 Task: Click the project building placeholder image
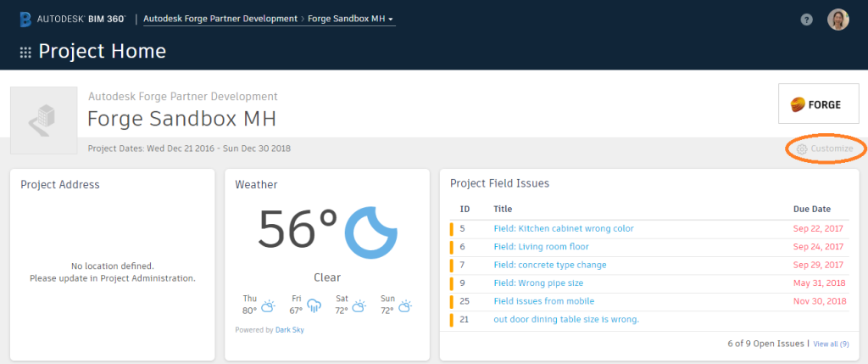(44, 120)
